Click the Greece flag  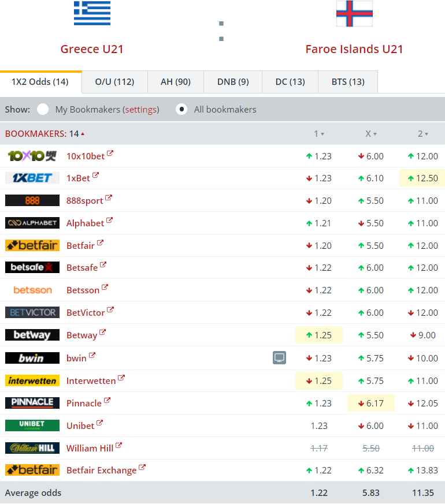click(92, 13)
